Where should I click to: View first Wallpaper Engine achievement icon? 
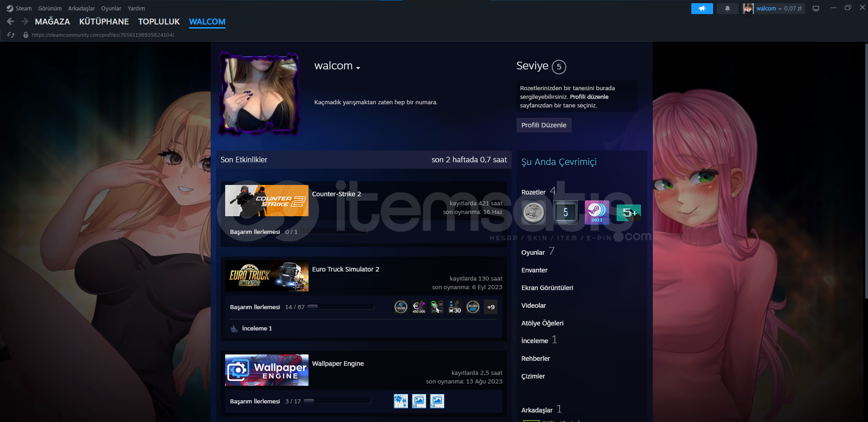(401, 401)
